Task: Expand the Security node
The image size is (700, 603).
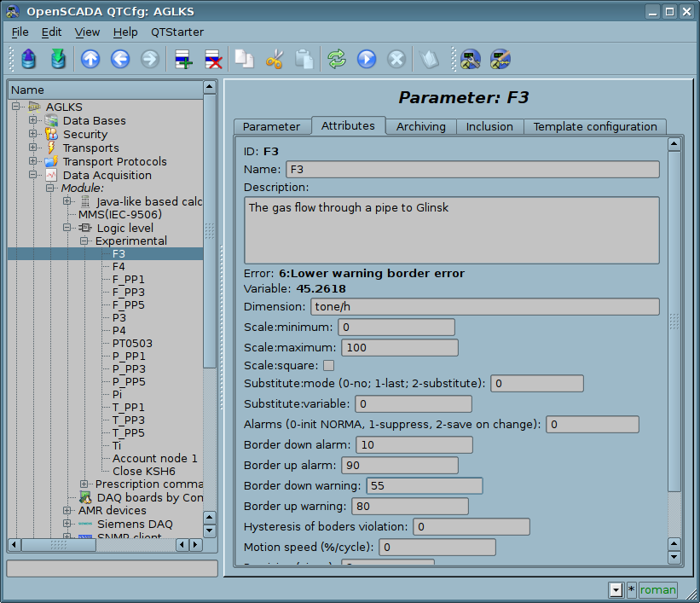Action: coord(32,133)
